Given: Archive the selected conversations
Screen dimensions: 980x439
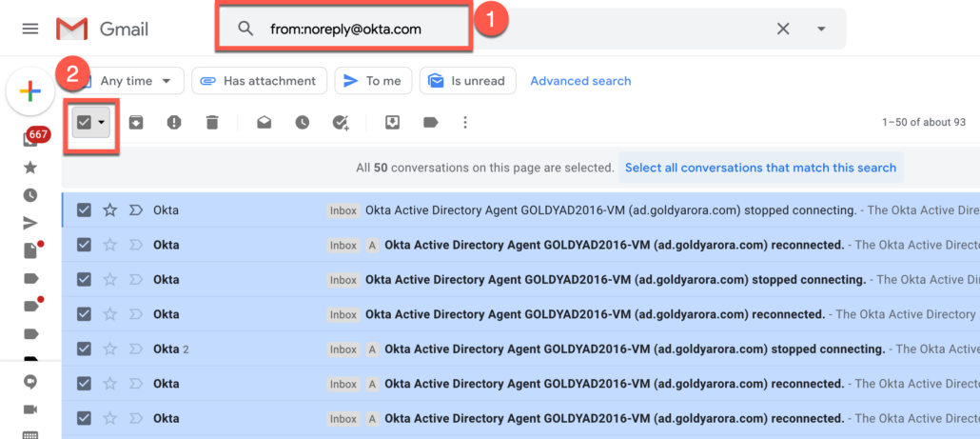Looking at the screenshot, I should [x=136, y=123].
